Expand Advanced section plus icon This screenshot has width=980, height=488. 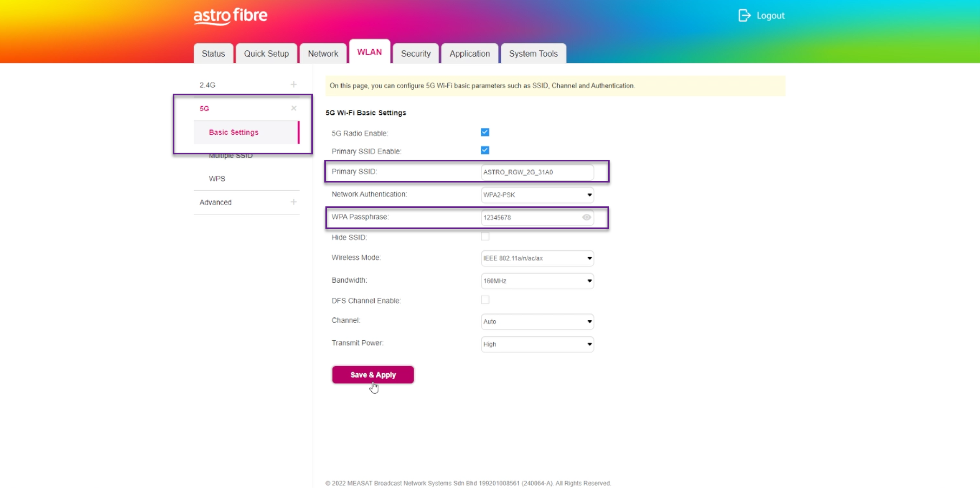click(293, 202)
